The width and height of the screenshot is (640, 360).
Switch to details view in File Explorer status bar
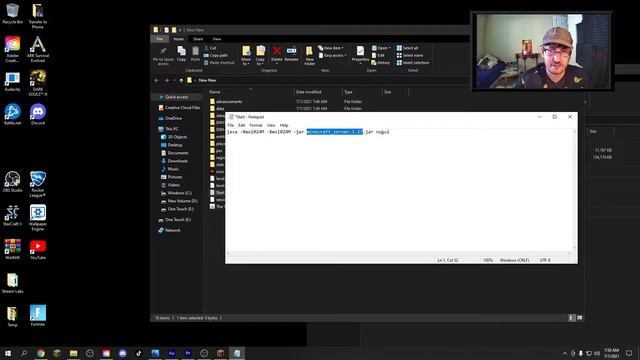point(571,318)
